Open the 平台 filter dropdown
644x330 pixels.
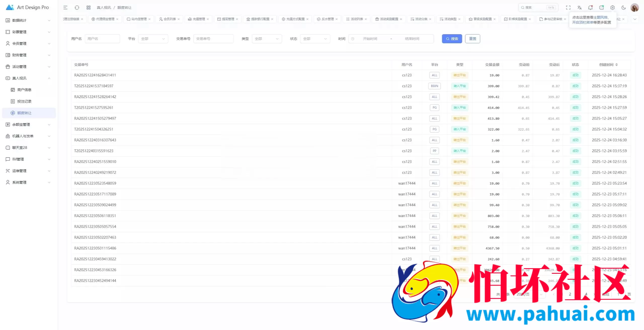tap(153, 39)
